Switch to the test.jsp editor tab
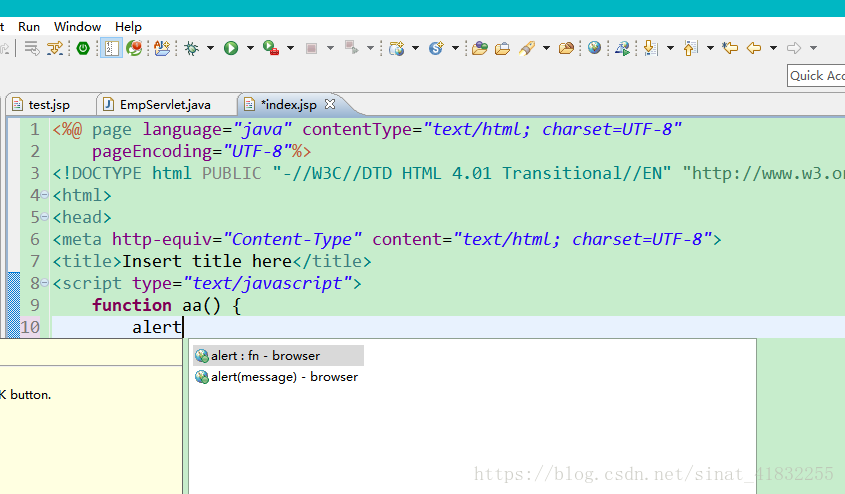The height and width of the screenshot is (494, 845). [x=49, y=105]
